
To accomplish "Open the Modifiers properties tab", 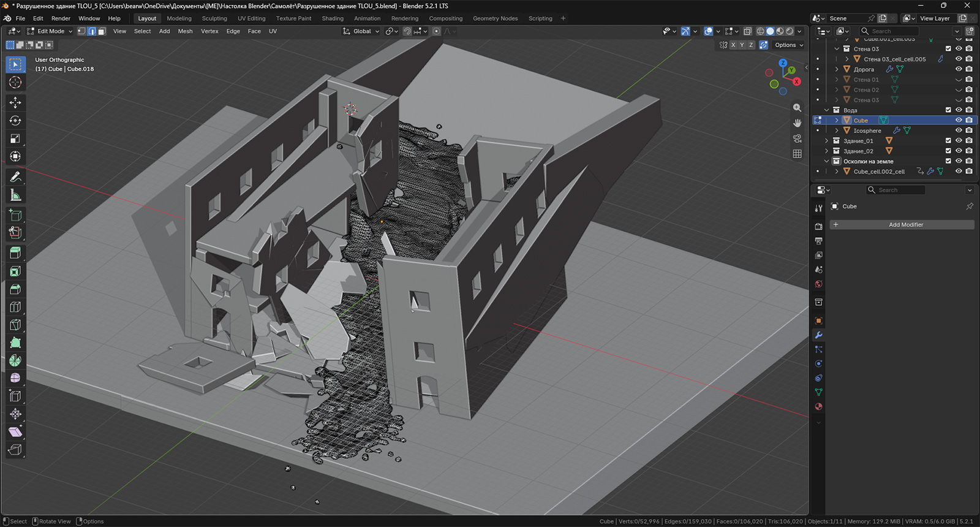I will [818, 335].
